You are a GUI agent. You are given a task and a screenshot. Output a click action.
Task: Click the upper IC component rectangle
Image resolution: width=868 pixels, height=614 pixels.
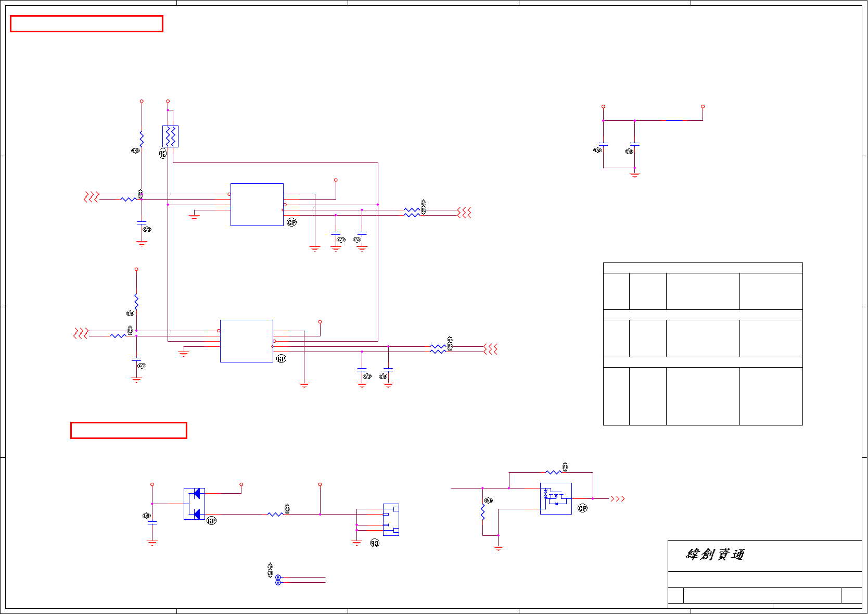[x=257, y=205]
